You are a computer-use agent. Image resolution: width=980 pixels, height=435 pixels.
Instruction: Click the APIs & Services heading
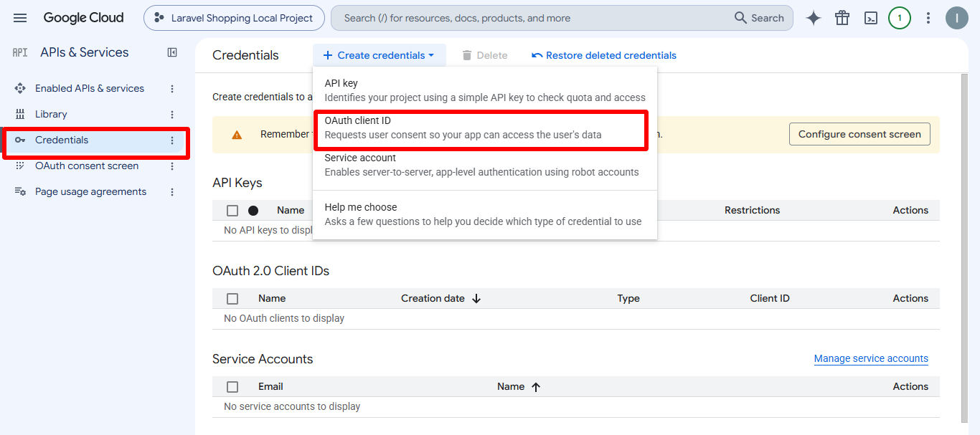tap(85, 52)
